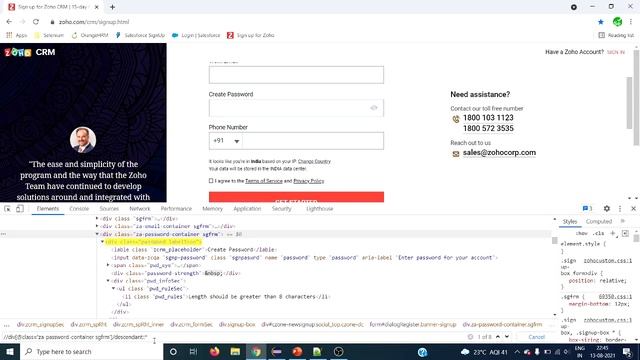
Task: Focus the email input field
Action: [296, 75]
